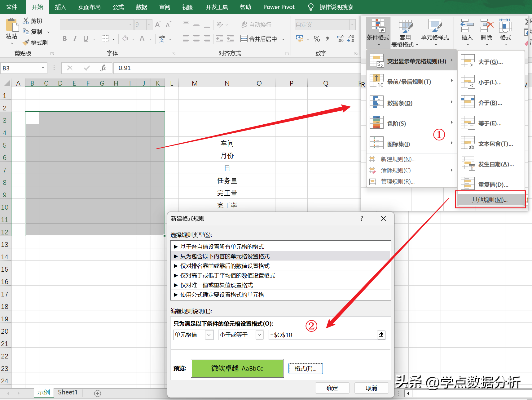The width and height of the screenshot is (532, 400).
Task: Select rule type 使用公式确定要设置格式的单元格
Action: pyautogui.click(x=281, y=295)
